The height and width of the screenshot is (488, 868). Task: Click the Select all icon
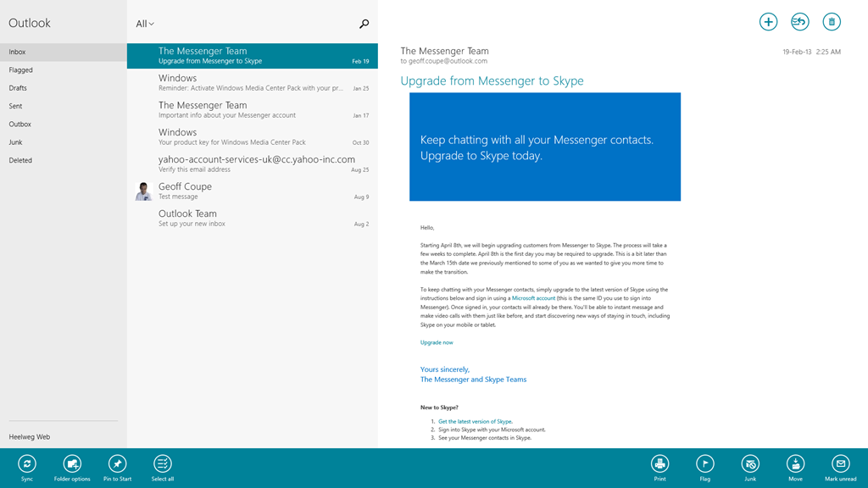(x=162, y=463)
